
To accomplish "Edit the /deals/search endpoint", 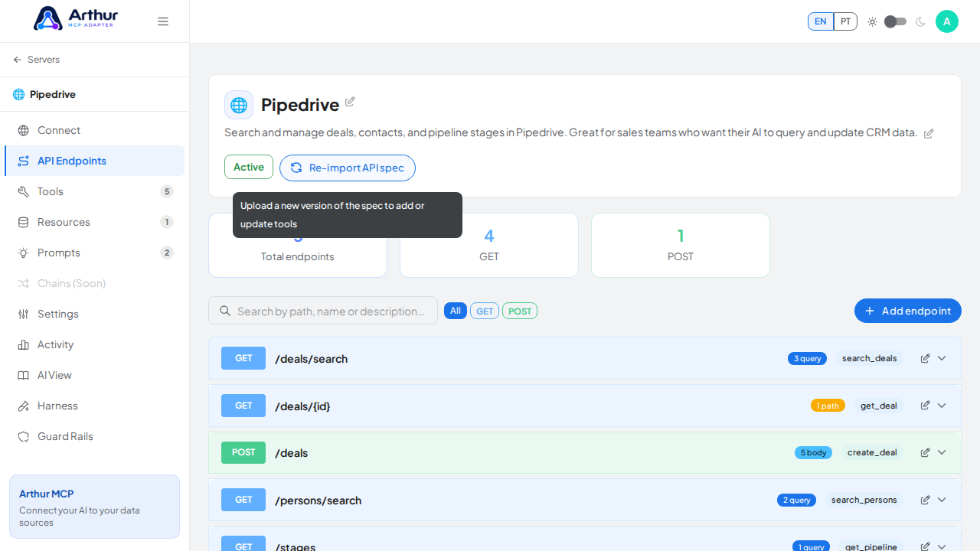I will (925, 358).
